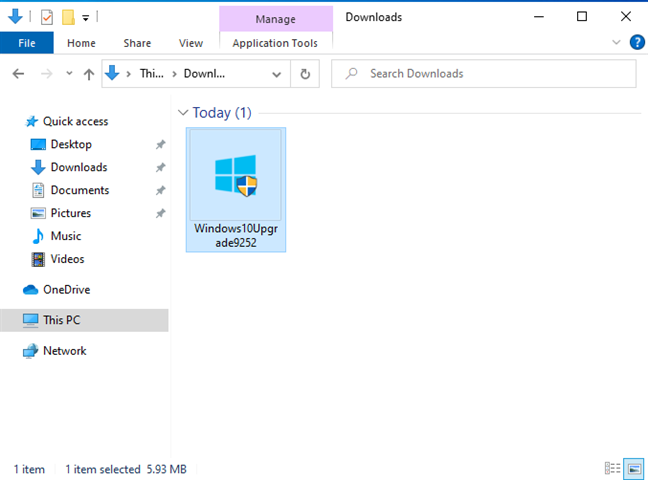Open the Share ribbon tab

coord(137,43)
